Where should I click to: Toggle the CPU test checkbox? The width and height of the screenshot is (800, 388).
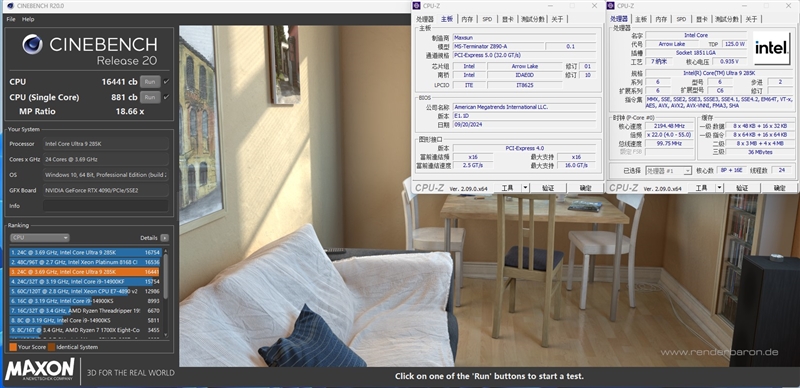166,82
